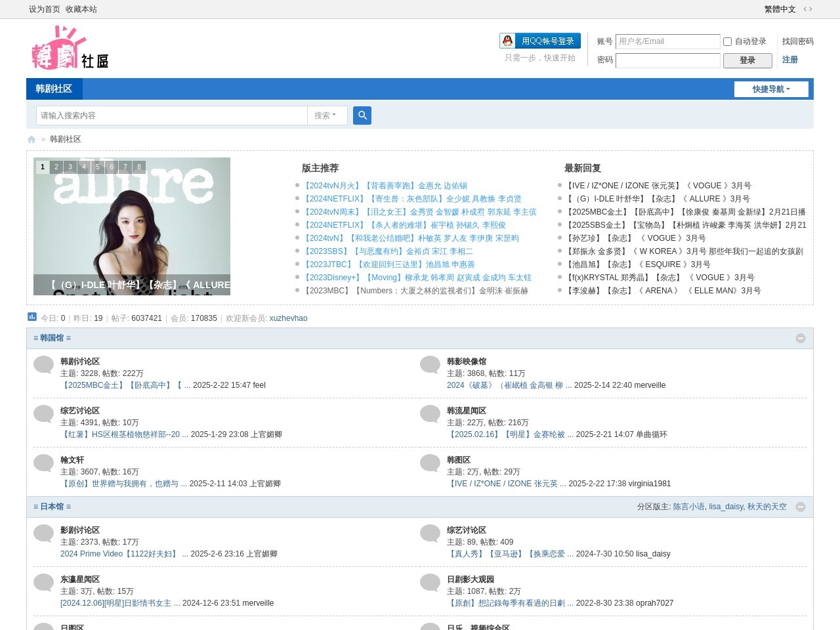Click the search content input box
This screenshot has height=630, width=840.
pos(172,115)
